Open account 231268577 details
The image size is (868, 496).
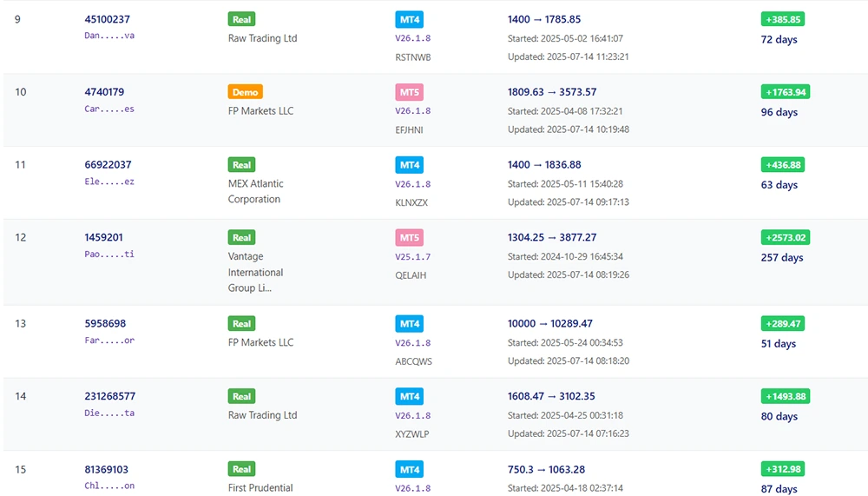[x=110, y=396]
